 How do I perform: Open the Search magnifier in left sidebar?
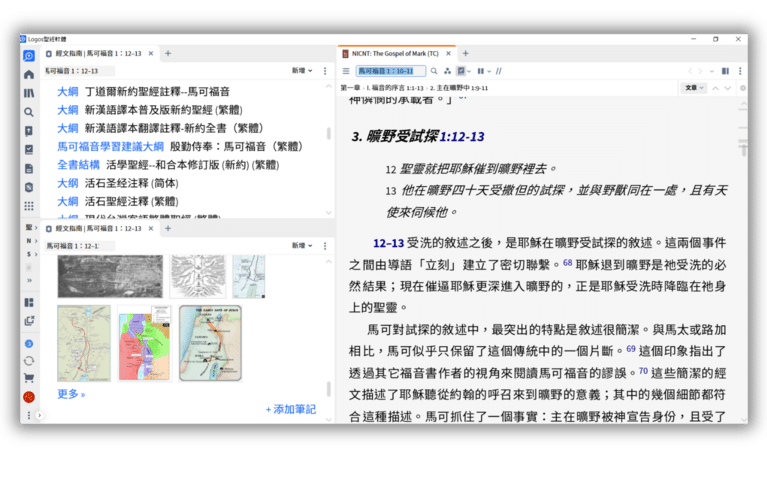29,112
